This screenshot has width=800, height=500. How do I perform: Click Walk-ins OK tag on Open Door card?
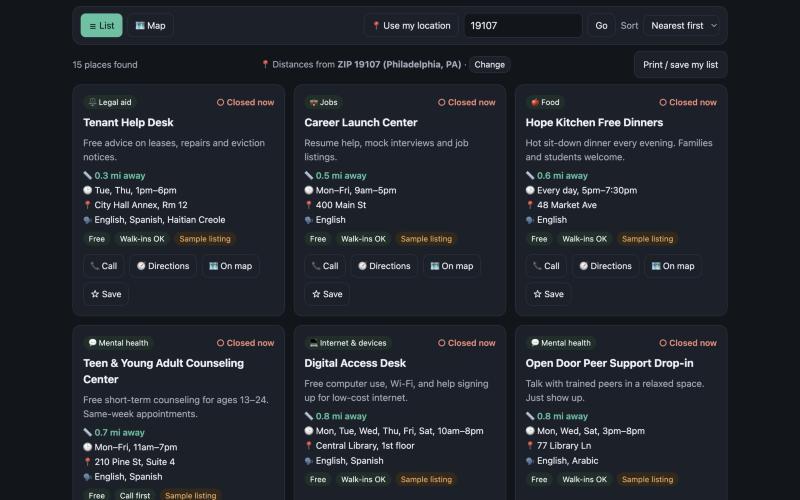(x=585, y=480)
